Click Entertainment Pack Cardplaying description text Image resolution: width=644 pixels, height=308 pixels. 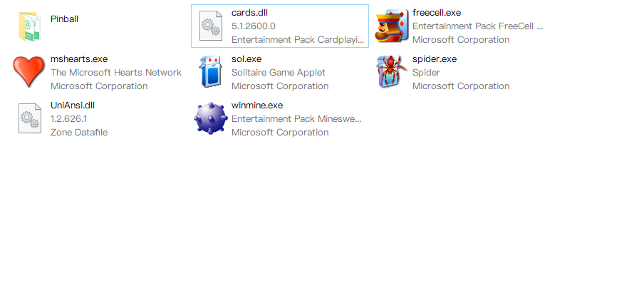[298, 40]
